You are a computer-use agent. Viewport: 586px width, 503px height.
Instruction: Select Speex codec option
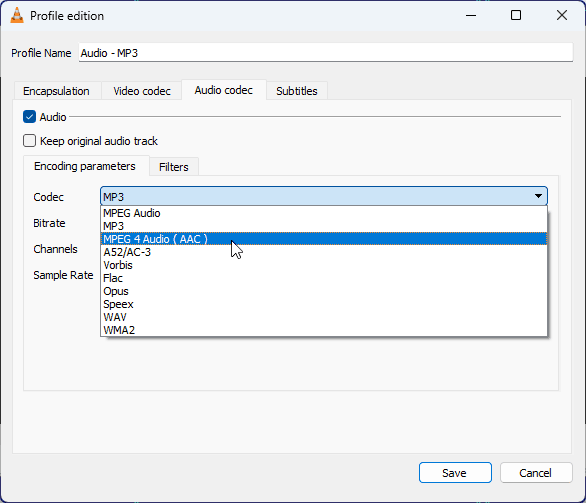(324, 304)
